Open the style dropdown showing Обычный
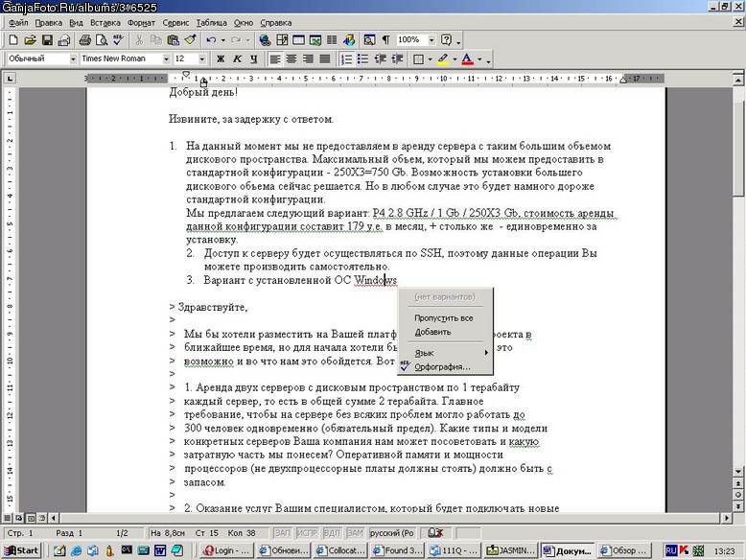This screenshot has height=560, width=746. (73, 59)
